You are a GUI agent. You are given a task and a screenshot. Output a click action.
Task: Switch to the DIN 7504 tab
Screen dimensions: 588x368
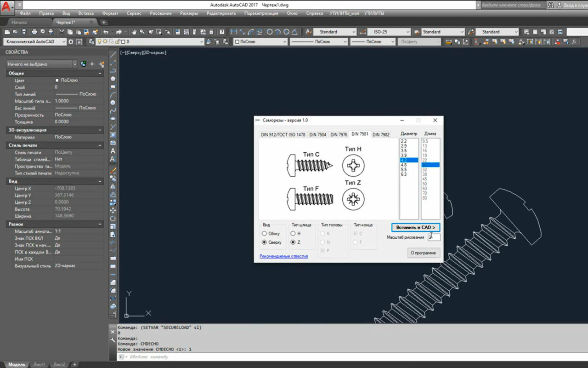[318, 135]
